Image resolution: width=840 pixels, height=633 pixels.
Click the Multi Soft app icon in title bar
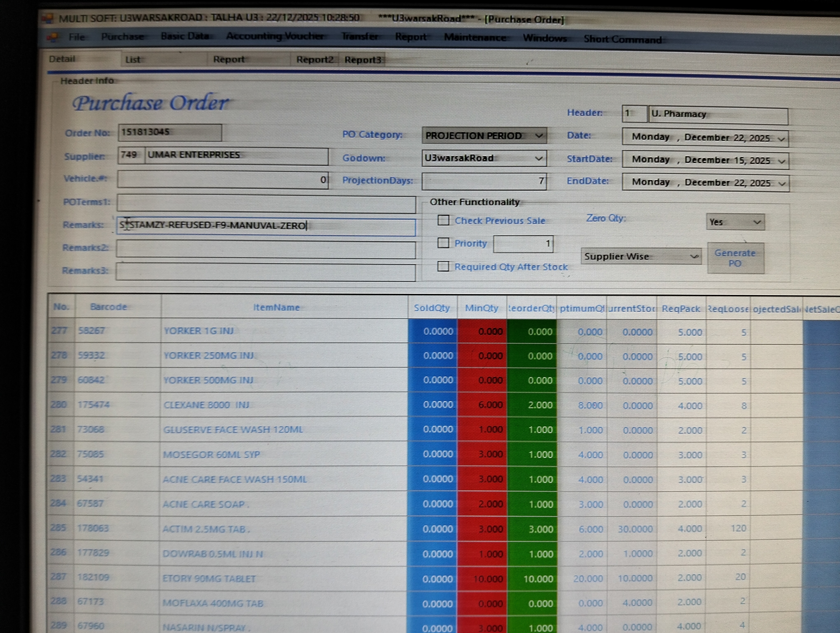[x=48, y=18]
